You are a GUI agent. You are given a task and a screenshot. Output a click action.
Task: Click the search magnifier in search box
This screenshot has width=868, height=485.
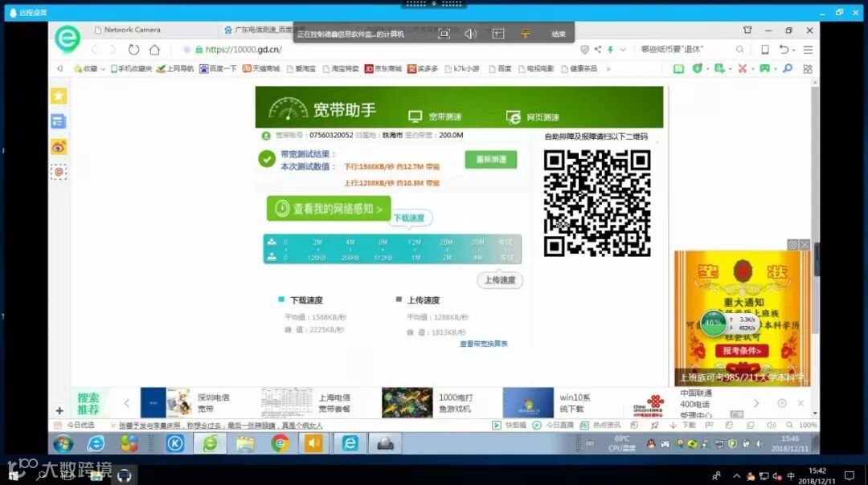pyautogui.click(x=739, y=49)
